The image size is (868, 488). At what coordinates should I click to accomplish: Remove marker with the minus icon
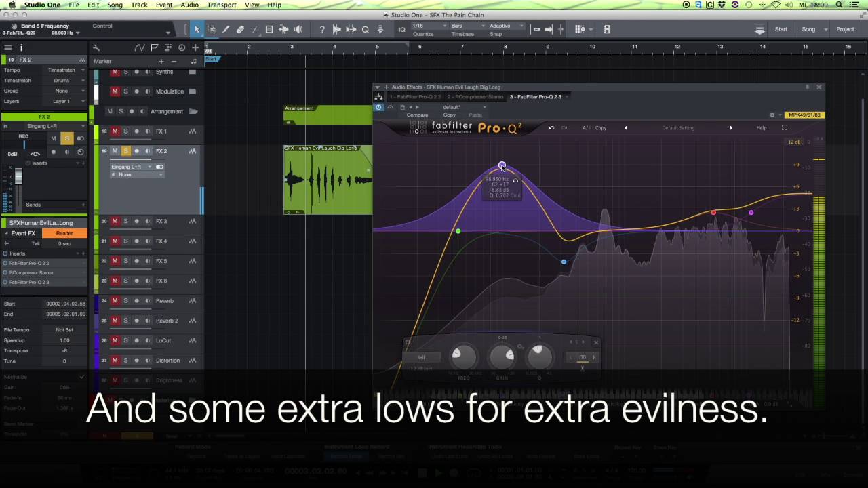(174, 61)
